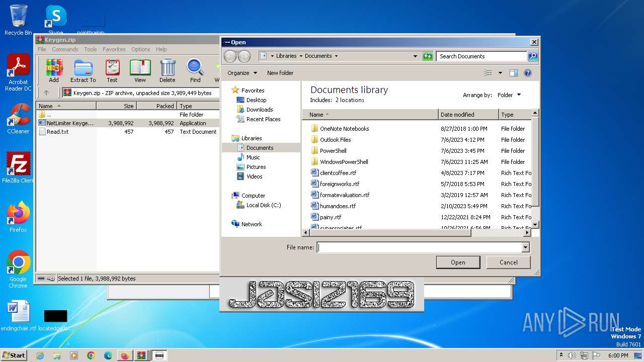The height and width of the screenshot is (362, 644).
Task: Go up one level in WinRAR
Action: (x=46, y=93)
